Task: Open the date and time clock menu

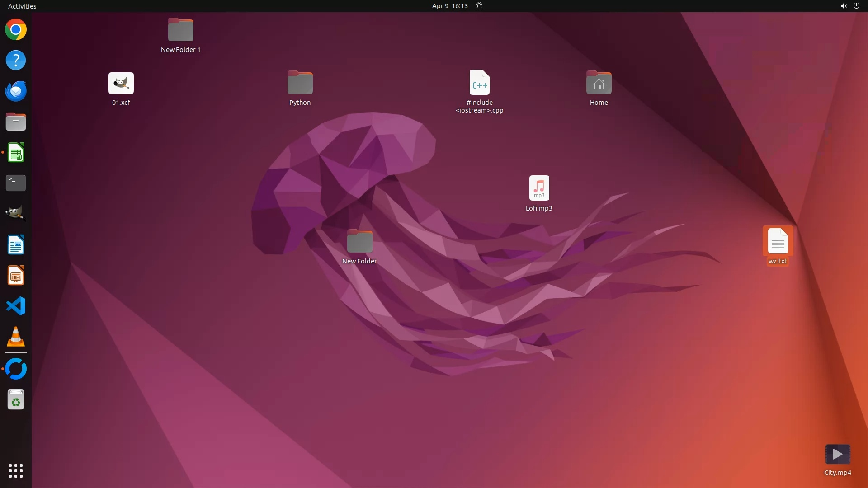Action: [449, 6]
